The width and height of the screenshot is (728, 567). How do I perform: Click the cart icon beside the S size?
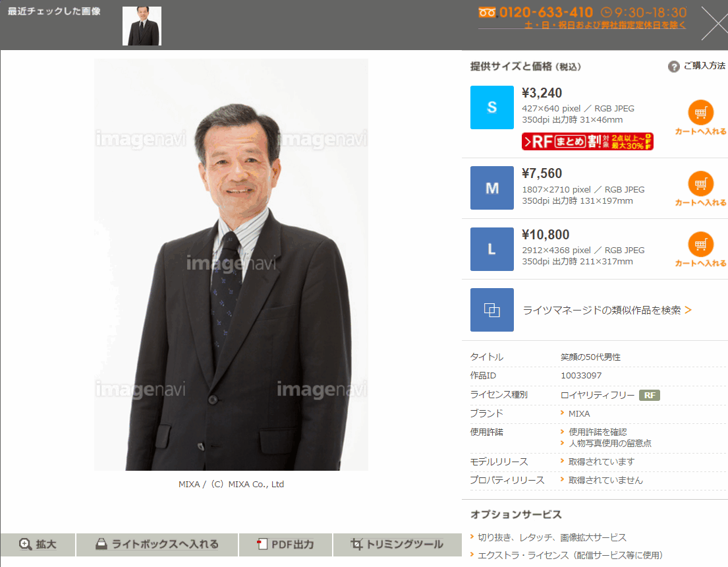click(701, 112)
